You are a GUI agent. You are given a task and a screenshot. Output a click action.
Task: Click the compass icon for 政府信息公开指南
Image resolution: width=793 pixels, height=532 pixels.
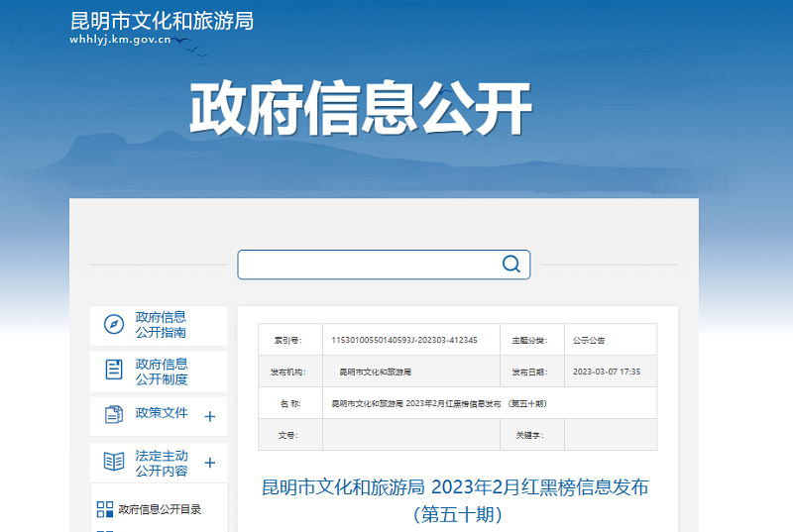click(115, 325)
